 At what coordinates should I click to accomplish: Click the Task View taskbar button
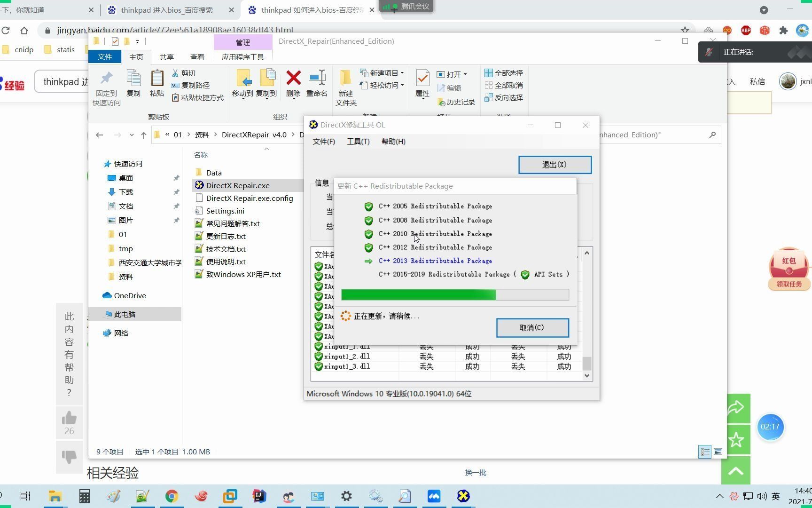(x=25, y=496)
